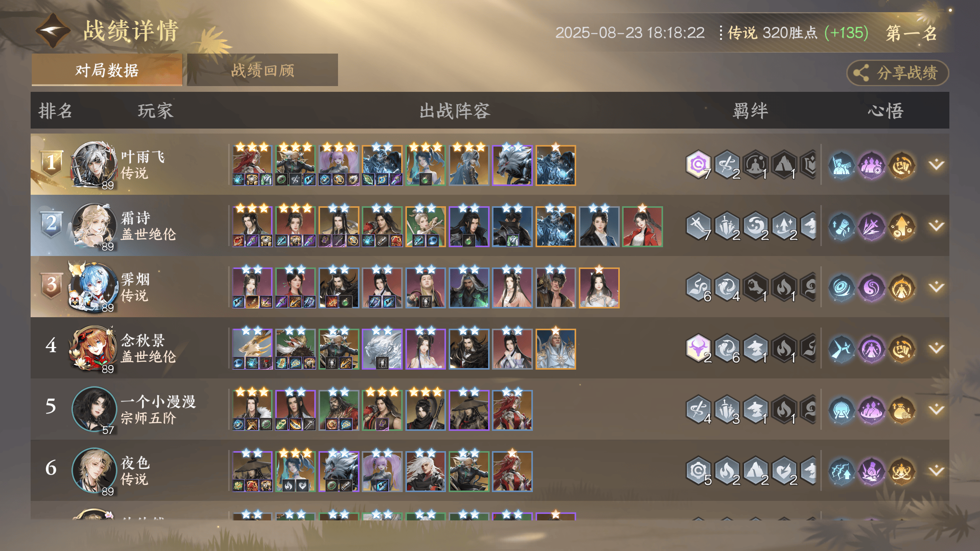Switch to the 战绩回顾 tab
Screen dimensions: 980x551
pyautogui.click(x=262, y=70)
